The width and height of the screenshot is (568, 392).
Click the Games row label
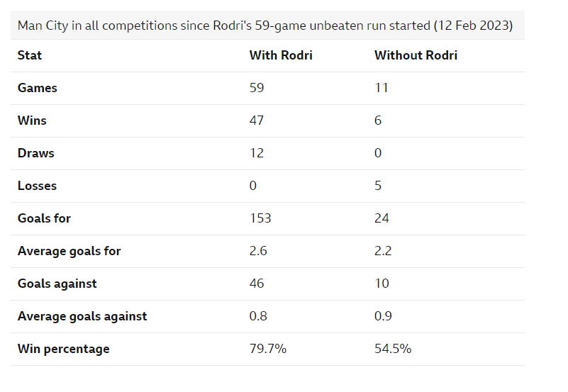[38, 88]
